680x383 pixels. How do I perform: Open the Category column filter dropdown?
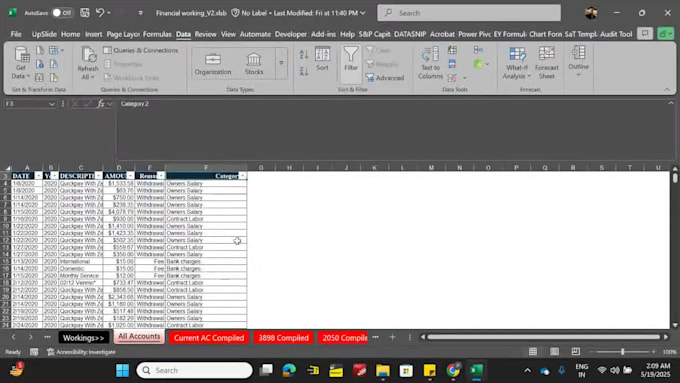(242, 176)
